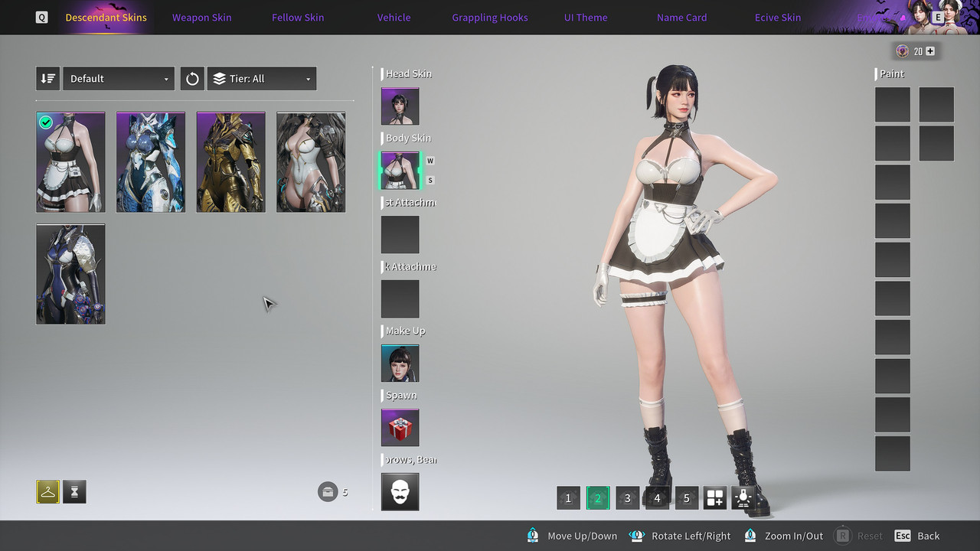Select the dark blue flower skin thumbnail
980x551 pixels.
click(70, 274)
